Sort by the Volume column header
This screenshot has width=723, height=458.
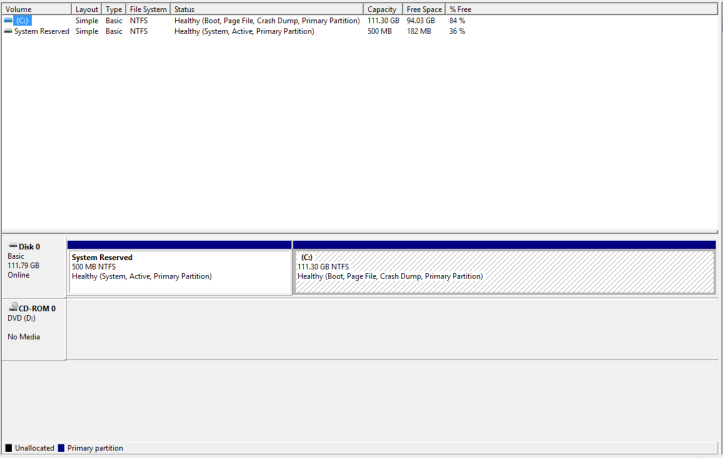[x=37, y=9]
